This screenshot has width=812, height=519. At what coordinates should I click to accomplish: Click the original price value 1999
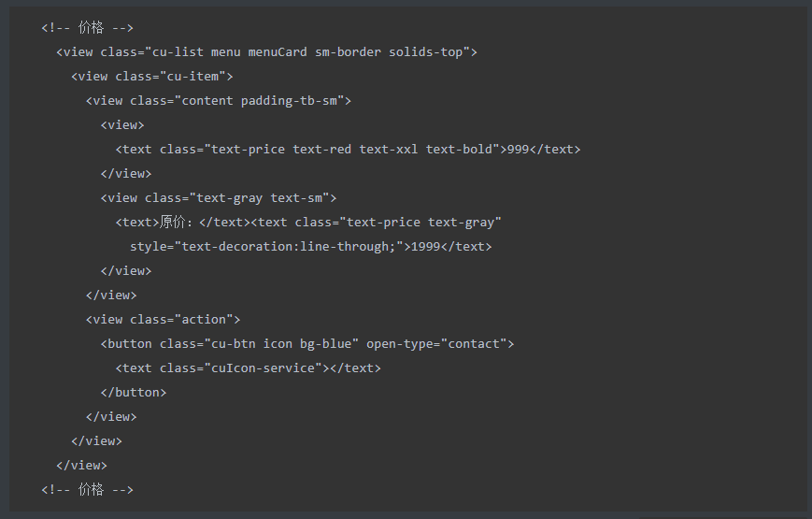426,246
